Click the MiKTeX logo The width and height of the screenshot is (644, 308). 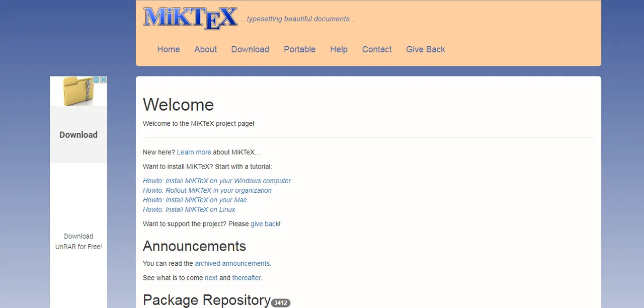point(190,18)
